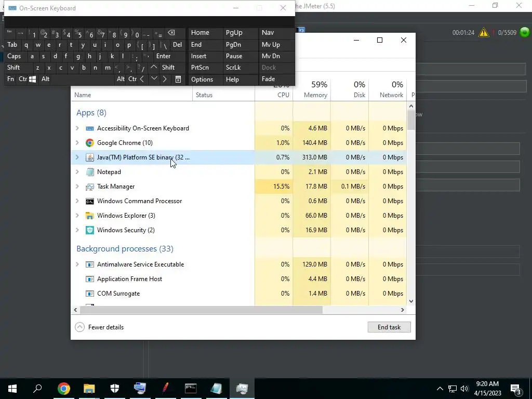The height and width of the screenshot is (399, 532).
Task: Click the Antimalware Service Executable icon
Action: pos(89,264)
